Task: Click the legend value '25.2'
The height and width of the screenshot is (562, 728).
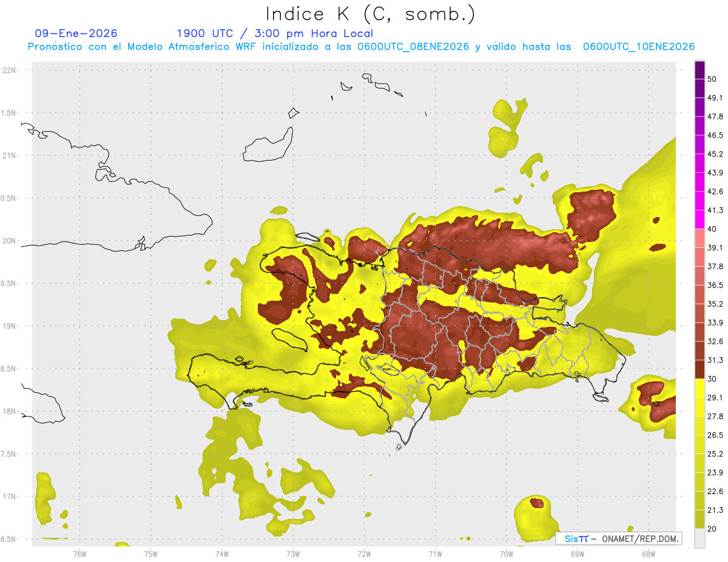Action: pos(715,453)
